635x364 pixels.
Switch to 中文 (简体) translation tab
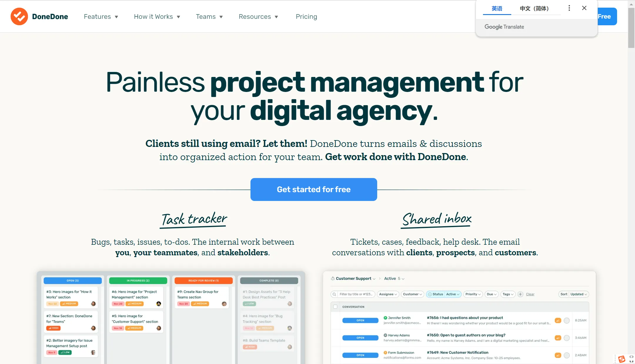[x=534, y=8]
